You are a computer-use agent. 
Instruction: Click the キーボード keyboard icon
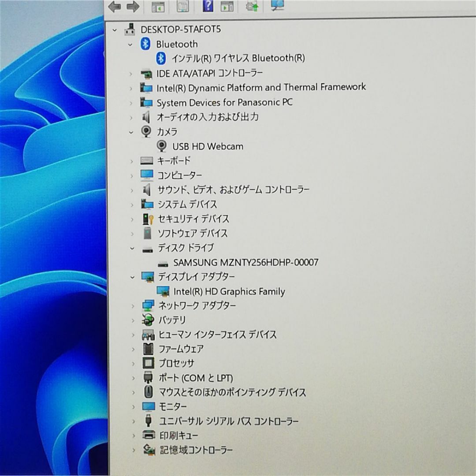point(147,160)
